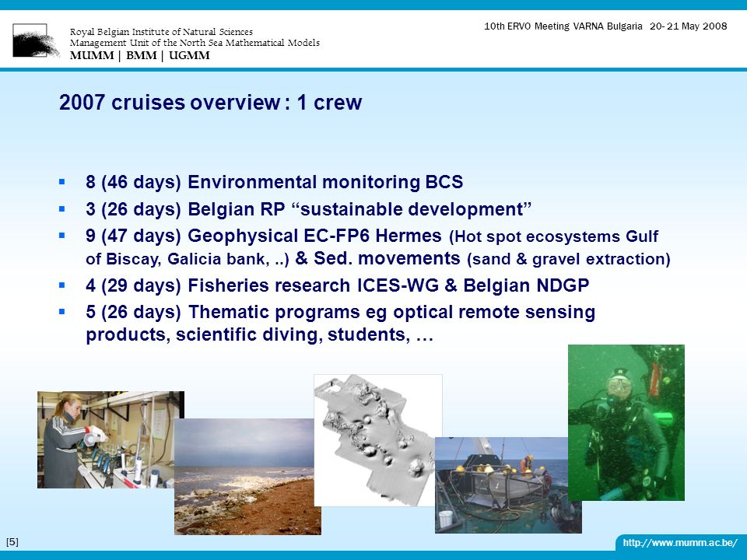Open the http://www.mumm.ac.be/ link

[680, 542]
